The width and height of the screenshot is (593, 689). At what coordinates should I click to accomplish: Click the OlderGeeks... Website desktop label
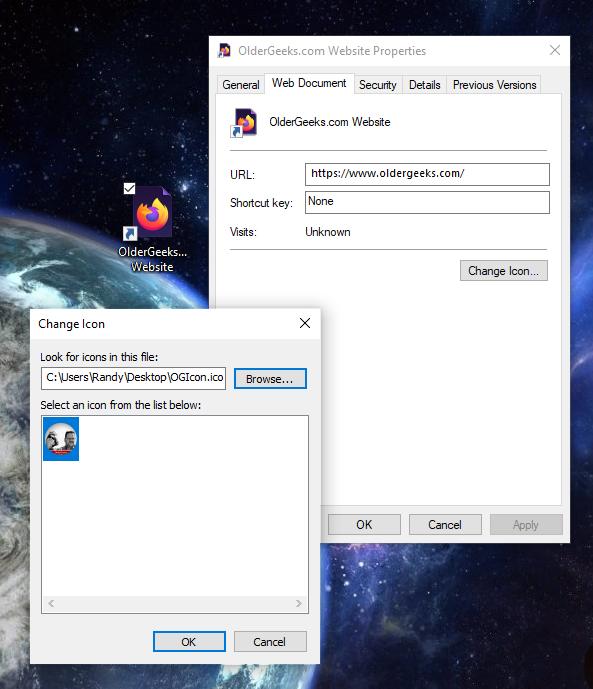[x=152, y=259]
